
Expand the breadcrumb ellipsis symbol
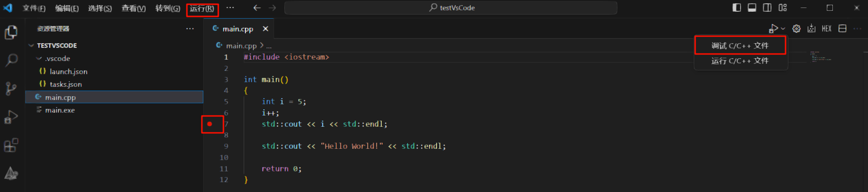[x=269, y=46]
